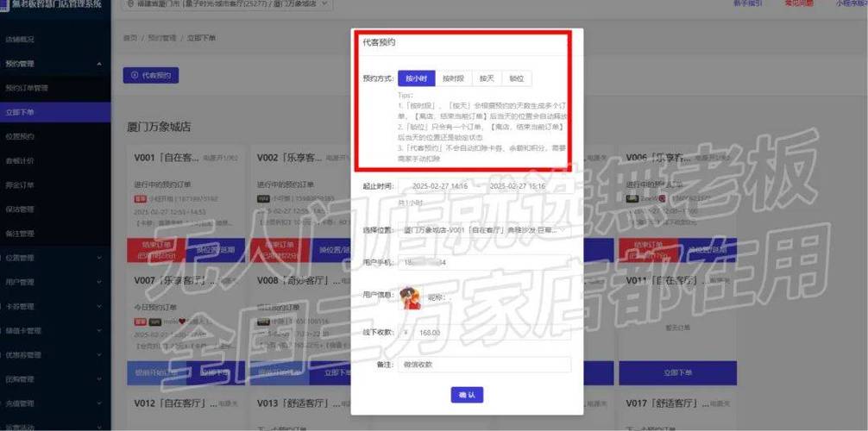Expand the 位置管理 sidebar chevron
This screenshot has height=431, width=868.
pyautogui.click(x=99, y=258)
